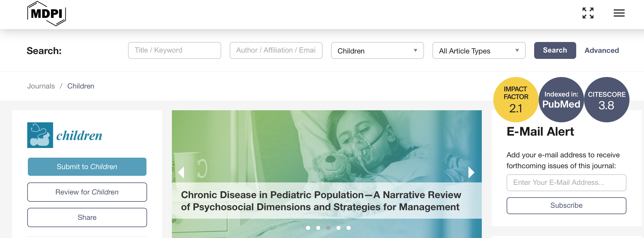The height and width of the screenshot is (238, 644).
Task: Toggle fullscreen with the expand arrows icon
Action: [x=588, y=13]
